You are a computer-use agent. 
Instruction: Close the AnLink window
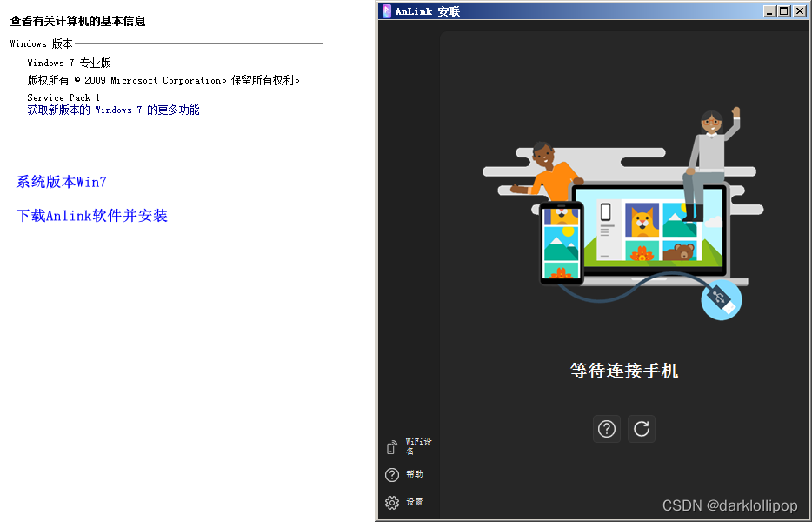[800, 11]
